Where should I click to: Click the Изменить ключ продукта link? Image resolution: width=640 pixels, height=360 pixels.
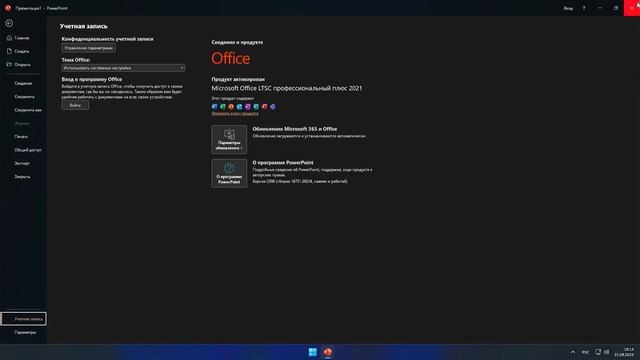[x=235, y=113]
